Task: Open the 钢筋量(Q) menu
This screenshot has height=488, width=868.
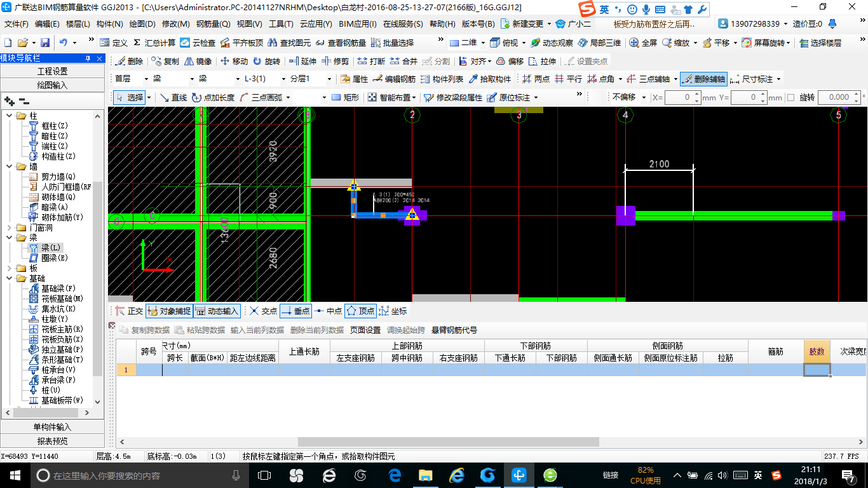Action: [x=213, y=24]
